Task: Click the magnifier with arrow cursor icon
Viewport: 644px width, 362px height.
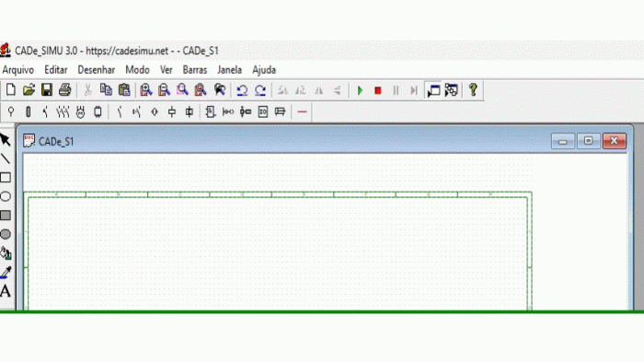Action: [220, 89]
